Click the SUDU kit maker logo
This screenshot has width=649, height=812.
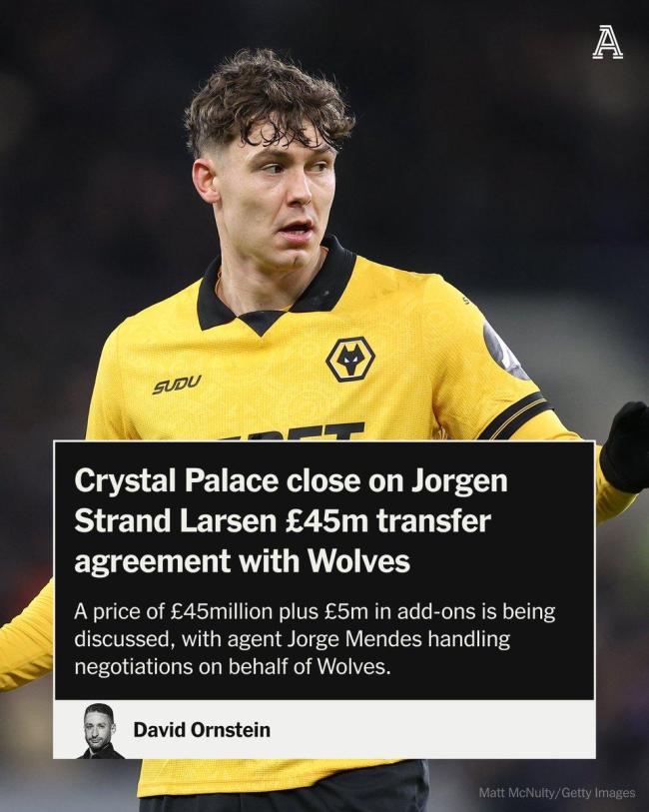[x=177, y=385]
